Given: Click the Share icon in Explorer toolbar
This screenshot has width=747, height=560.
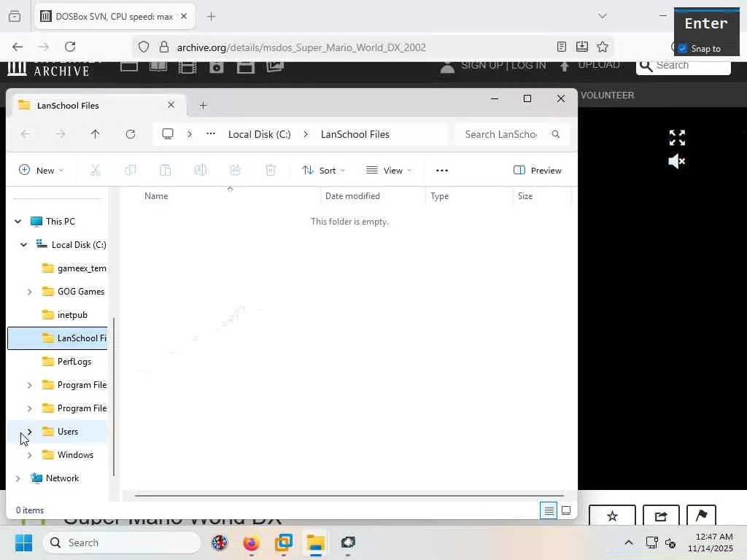Looking at the screenshot, I should tap(236, 170).
